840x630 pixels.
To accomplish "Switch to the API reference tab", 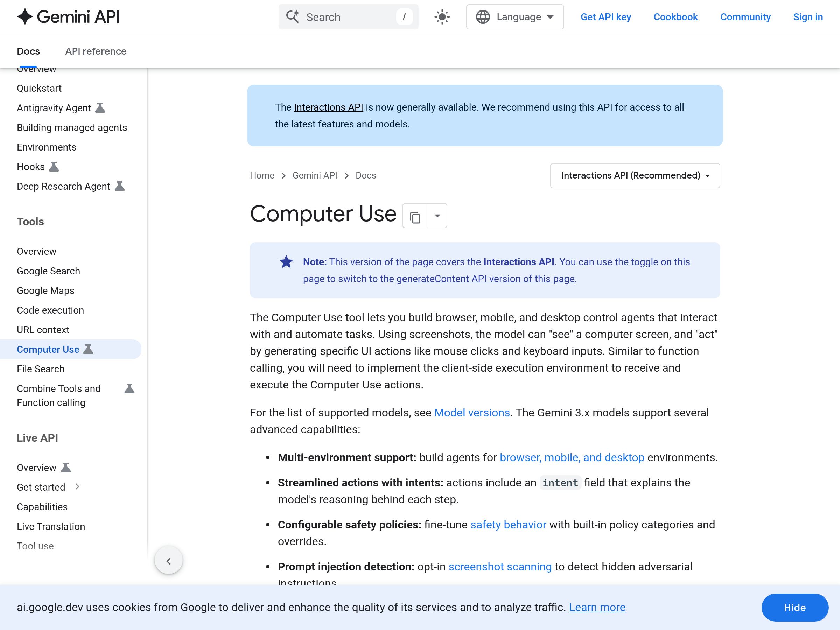I will 96,51.
